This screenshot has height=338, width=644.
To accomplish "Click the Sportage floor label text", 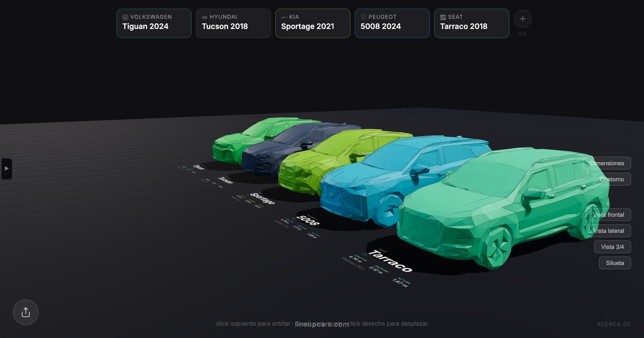I will [263, 198].
